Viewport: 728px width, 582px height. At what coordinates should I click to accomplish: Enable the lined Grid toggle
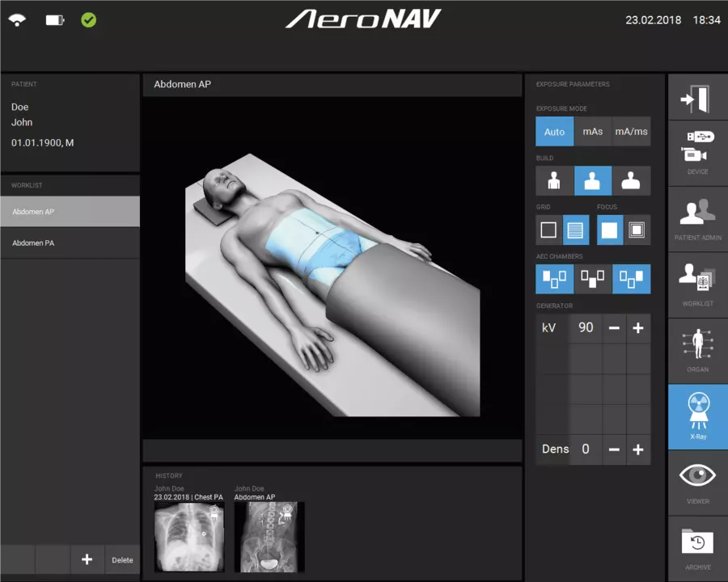575,230
